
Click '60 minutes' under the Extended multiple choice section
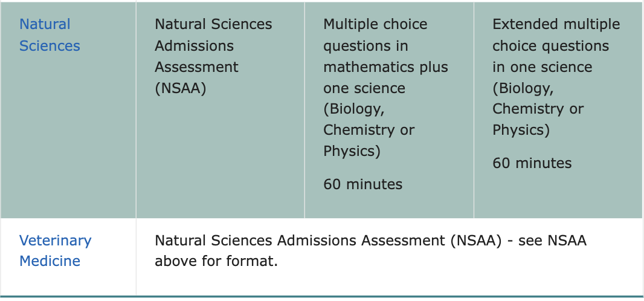click(x=532, y=163)
